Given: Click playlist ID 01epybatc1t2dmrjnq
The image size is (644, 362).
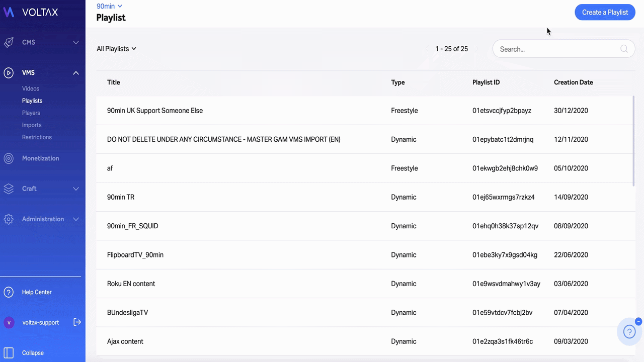Looking at the screenshot, I should tap(503, 139).
